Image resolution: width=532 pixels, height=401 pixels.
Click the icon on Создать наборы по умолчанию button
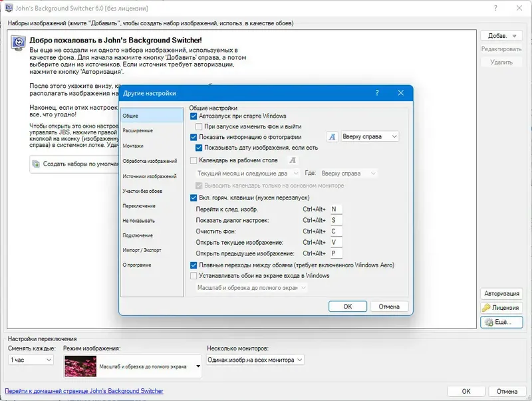(x=37, y=162)
